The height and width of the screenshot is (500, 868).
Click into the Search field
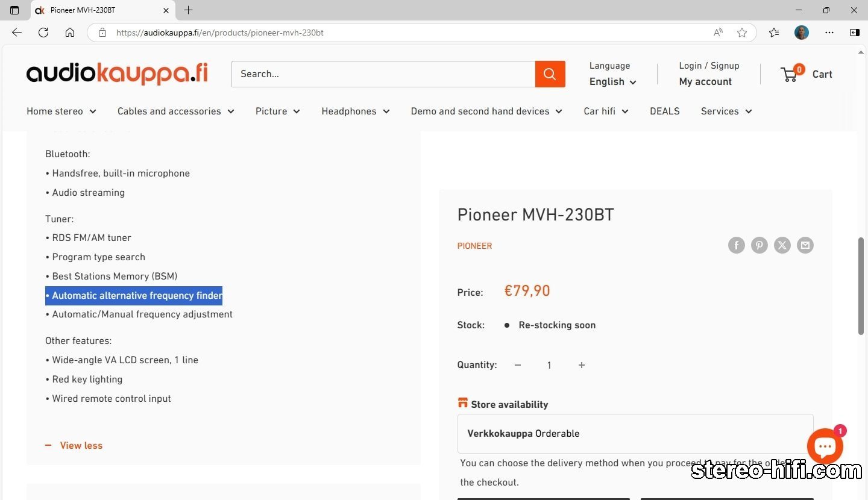[x=383, y=74]
